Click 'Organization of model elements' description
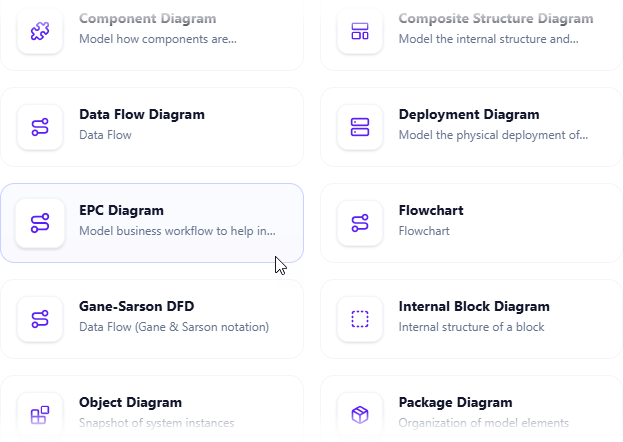 pos(483,423)
